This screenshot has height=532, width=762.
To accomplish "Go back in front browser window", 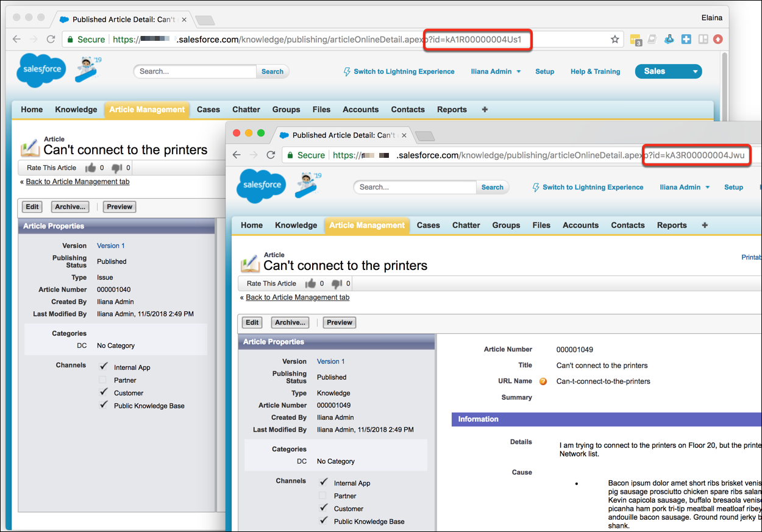I will coord(237,155).
